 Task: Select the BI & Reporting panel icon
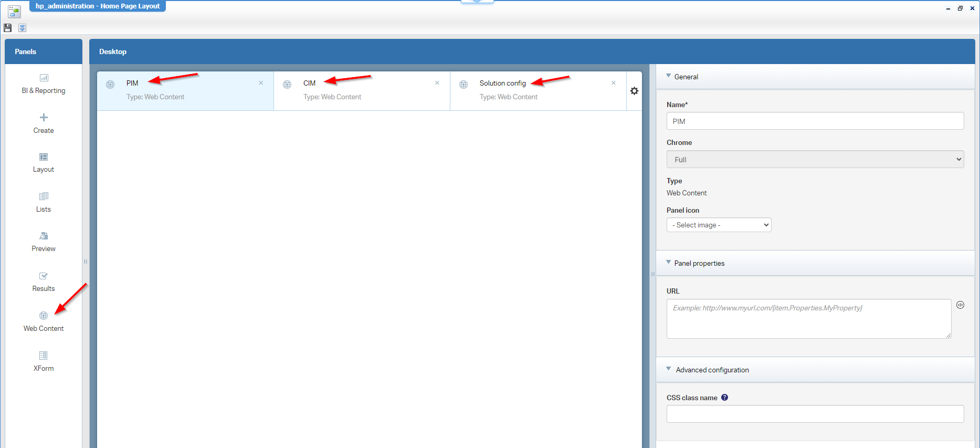point(44,78)
